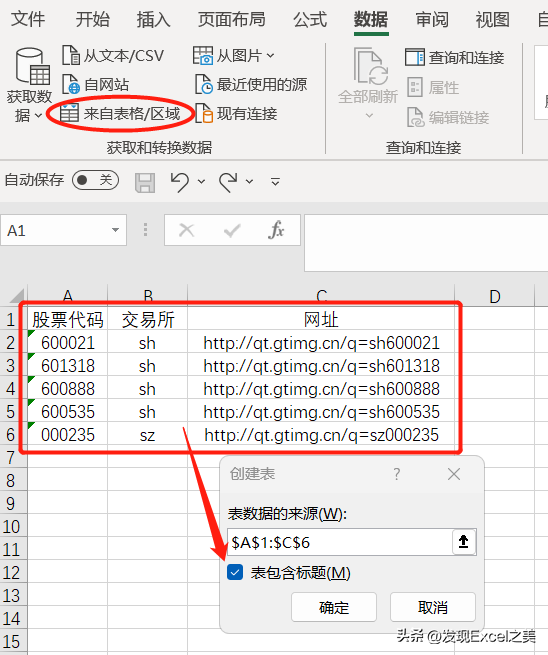
Task: Click cell with code 600888
Action: pyautogui.click(x=68, y=388)
